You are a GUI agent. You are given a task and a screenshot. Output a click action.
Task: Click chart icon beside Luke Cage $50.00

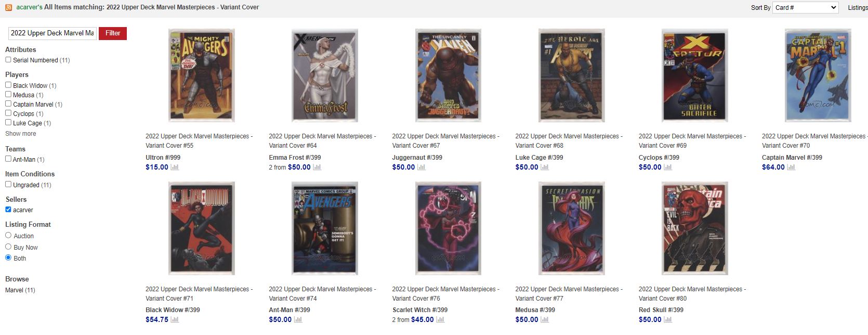click(545, 167)
